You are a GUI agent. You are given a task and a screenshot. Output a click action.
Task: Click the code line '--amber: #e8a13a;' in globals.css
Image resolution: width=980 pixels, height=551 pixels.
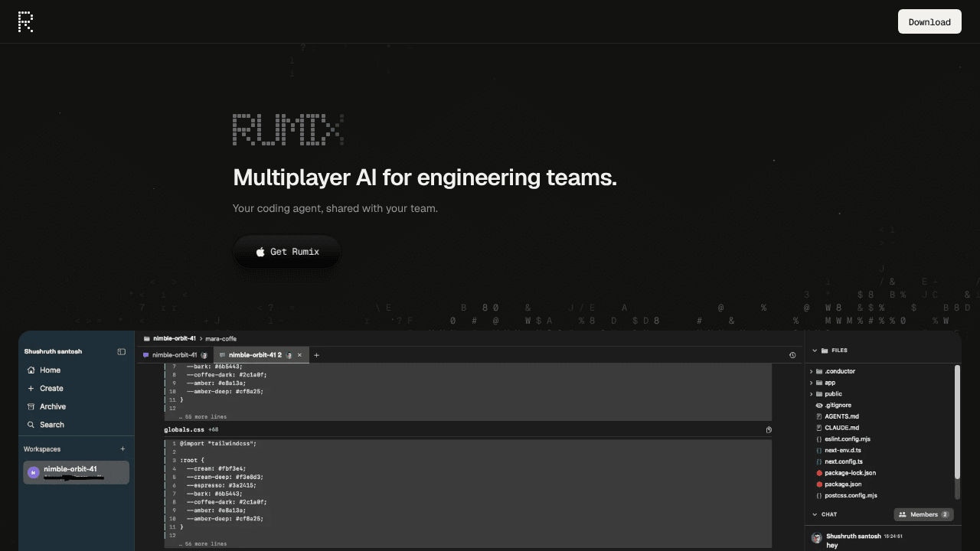216,510
